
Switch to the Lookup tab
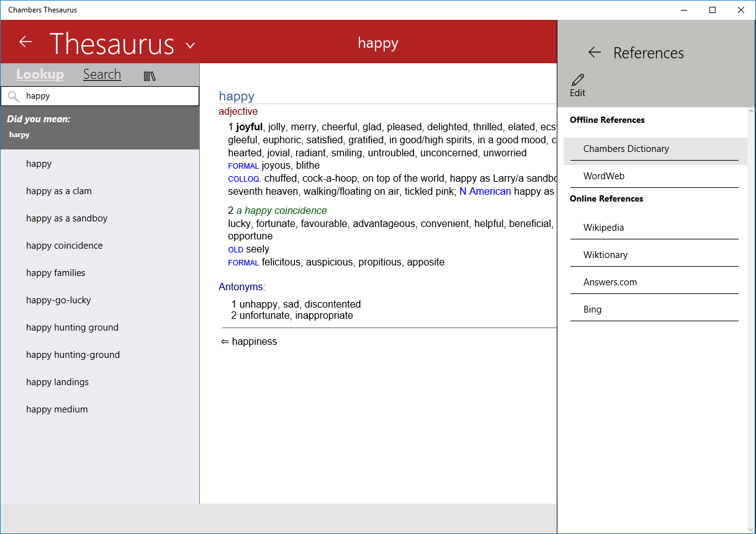pos(40,74)
